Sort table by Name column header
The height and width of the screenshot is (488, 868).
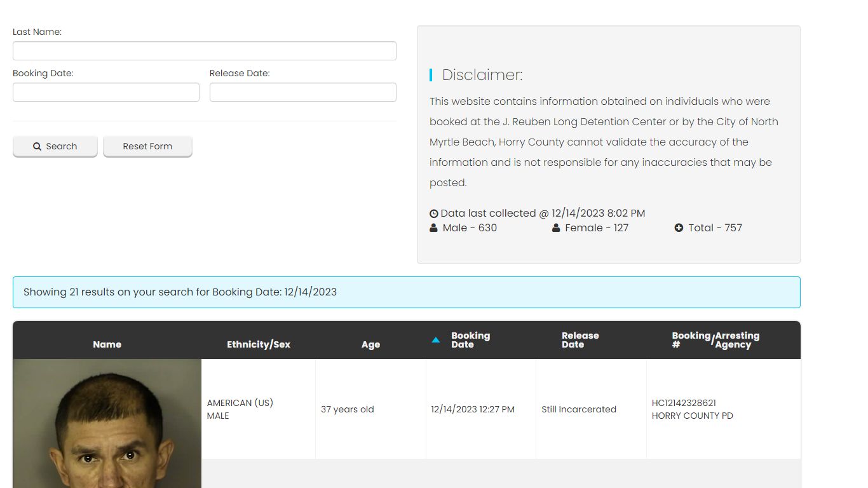coord(107,344)
